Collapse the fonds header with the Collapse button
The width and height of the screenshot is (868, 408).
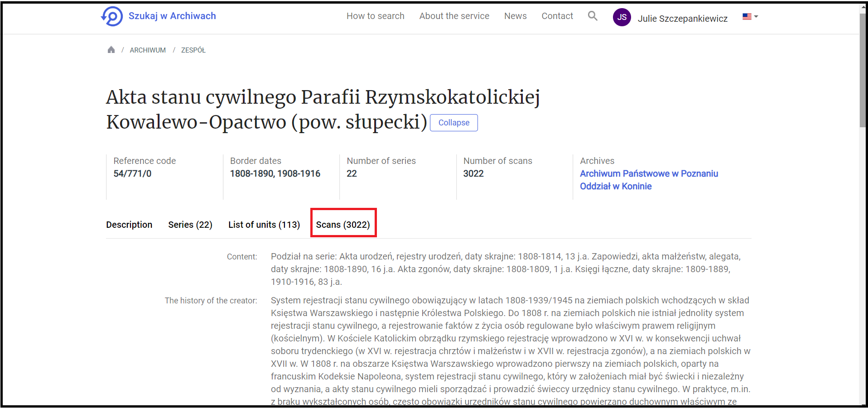[453, 122]
